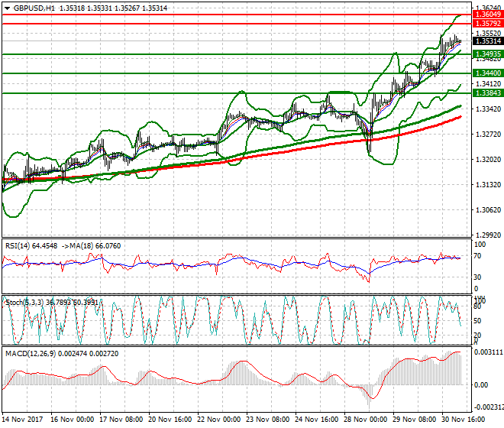Click the RSI 70 level scale value
Viewport: 504px width, 428px height.
(x=478, y=256)
